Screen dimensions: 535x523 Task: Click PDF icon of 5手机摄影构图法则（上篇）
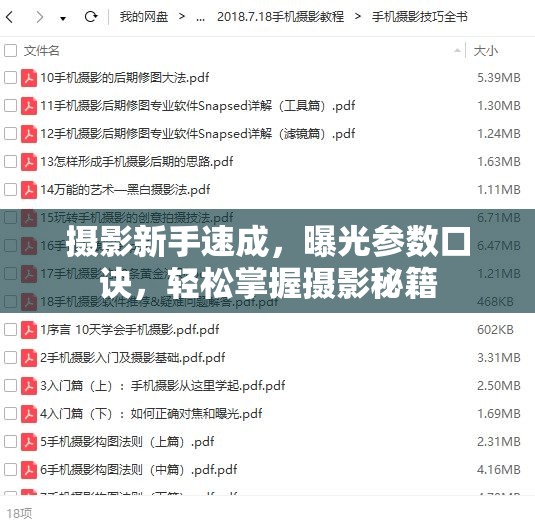29,442
